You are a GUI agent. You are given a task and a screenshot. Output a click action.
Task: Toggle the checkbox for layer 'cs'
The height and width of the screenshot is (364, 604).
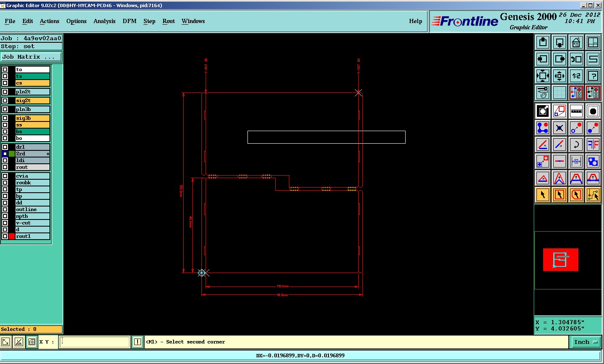click(5, 83)
